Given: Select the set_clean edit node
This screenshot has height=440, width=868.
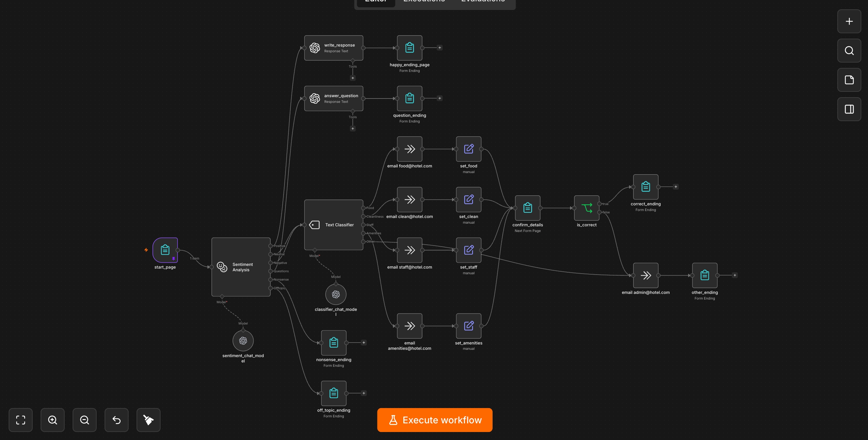Looking at the screenshot, I should [468, 199].
